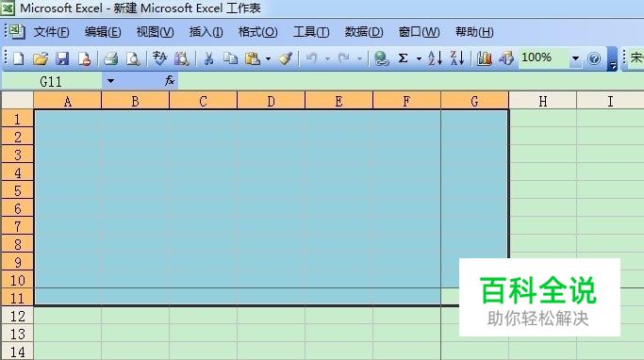This screenshot has height=360, width=644.
Task: Run the Spelling check icon
Action: pos(159,58)
